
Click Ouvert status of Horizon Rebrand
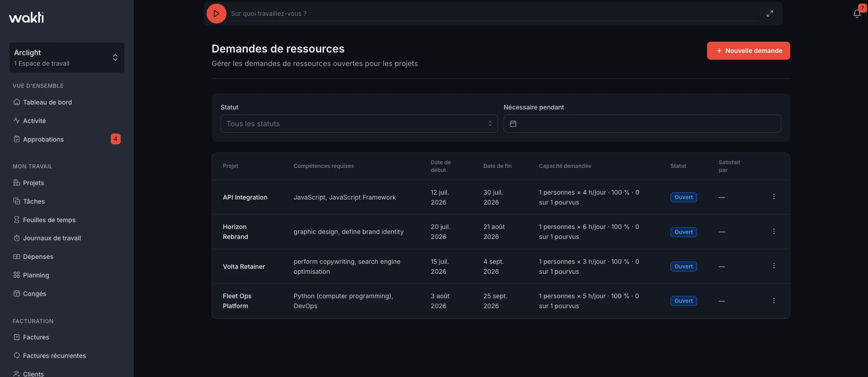point(684,232)
